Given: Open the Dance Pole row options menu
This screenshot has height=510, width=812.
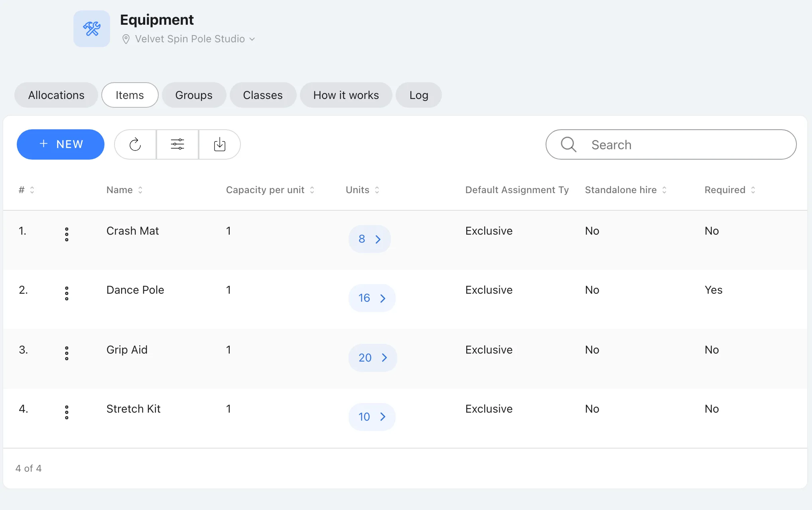Looking at the screenshot, I should (67, 293).
